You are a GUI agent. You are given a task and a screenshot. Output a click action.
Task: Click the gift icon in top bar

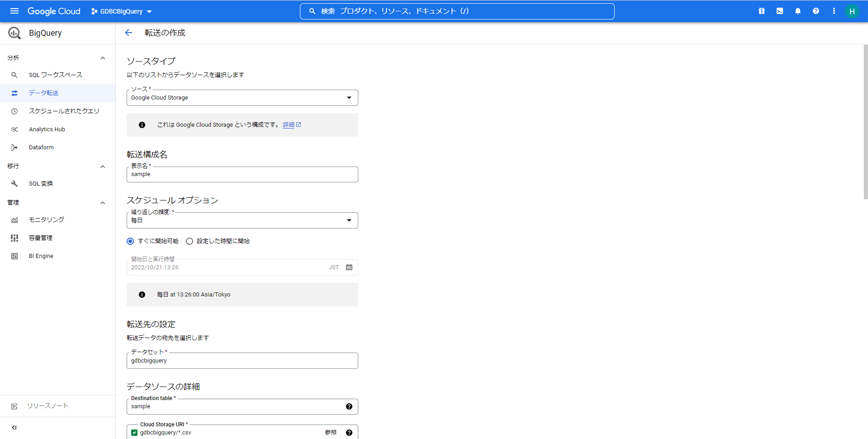coord(762,11)
